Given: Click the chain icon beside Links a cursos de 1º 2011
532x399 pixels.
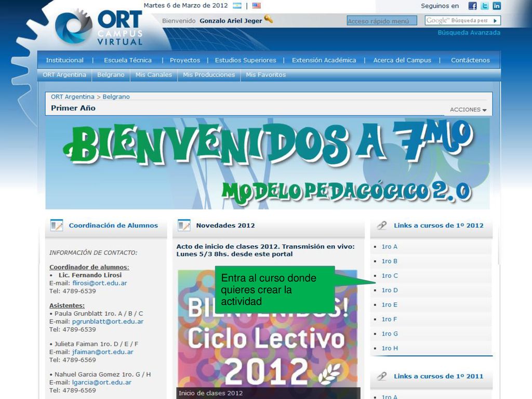Looking at the screenshot, I should 382,376.
